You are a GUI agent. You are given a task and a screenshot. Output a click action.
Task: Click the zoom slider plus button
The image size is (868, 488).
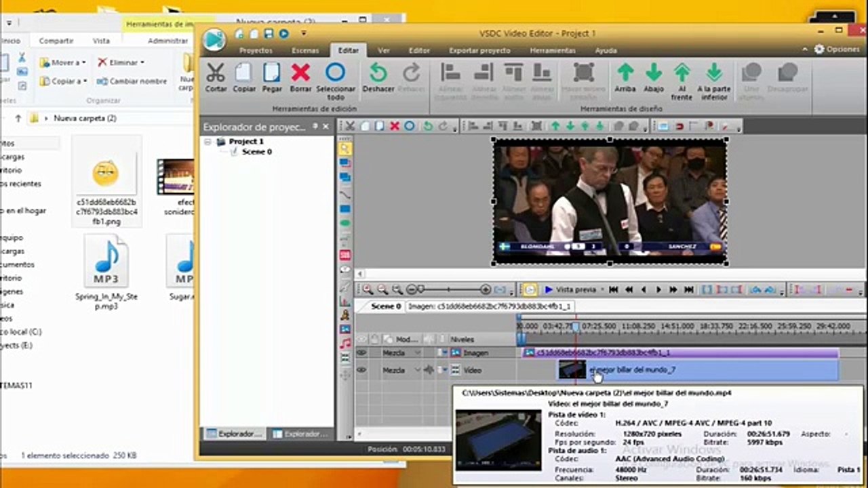click(x=486, y=289)
